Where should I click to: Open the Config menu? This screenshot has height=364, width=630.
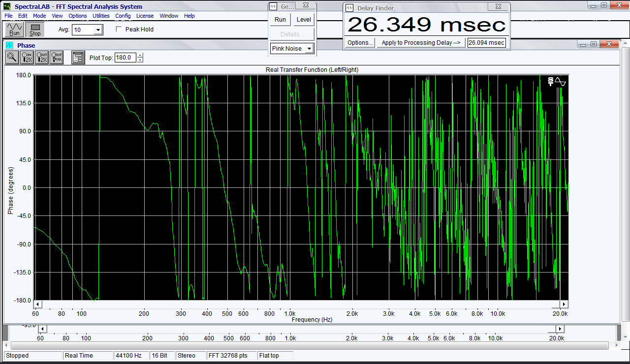123,16
